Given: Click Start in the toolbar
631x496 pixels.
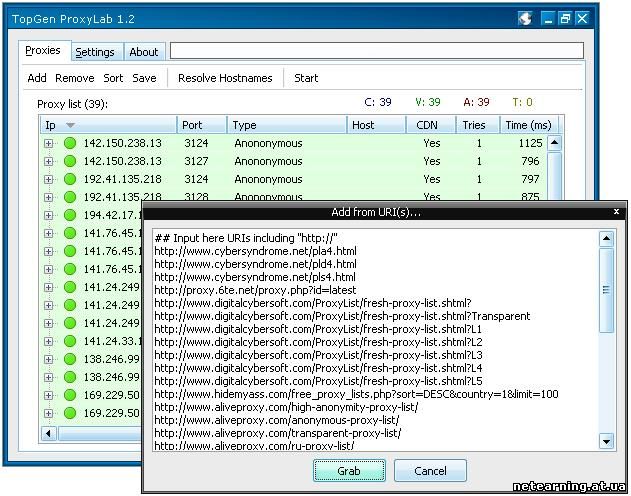Looking at the screenshot, I should 306,78.
